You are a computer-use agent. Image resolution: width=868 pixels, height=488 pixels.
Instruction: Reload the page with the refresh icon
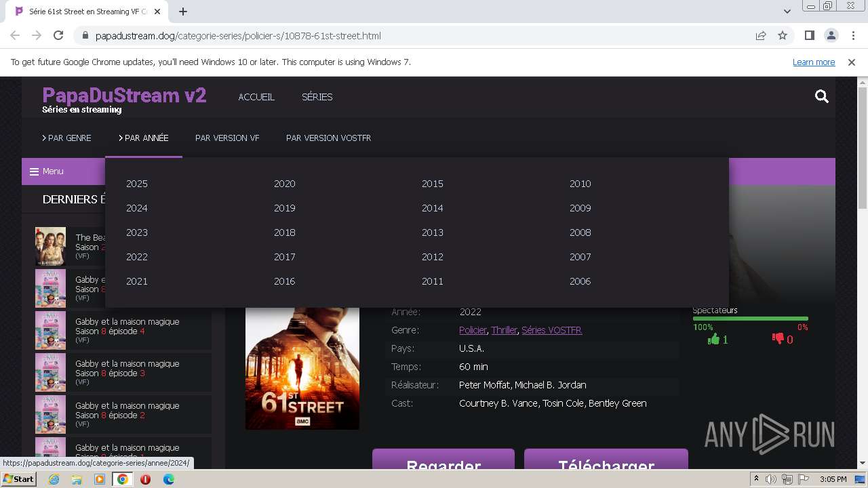[58, 36]
